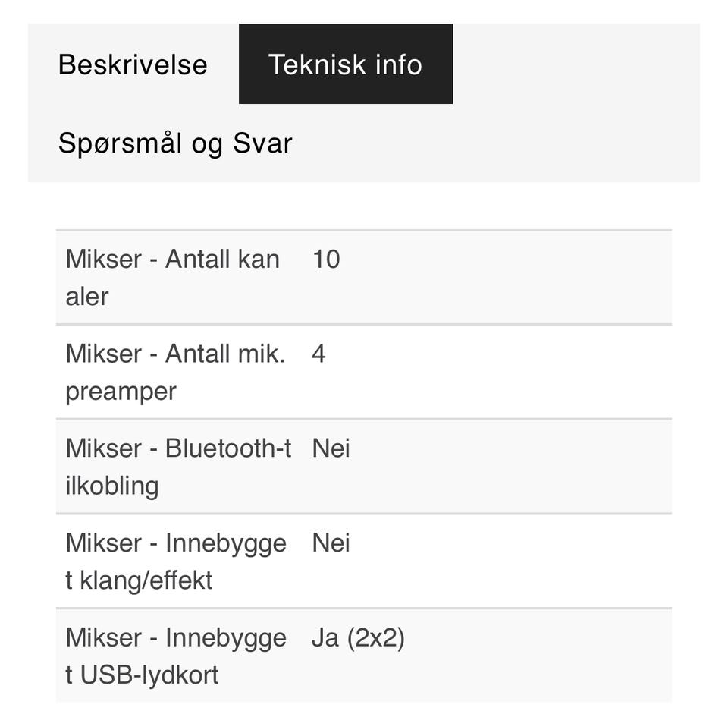The height and width of the screenshot is (711, 728).
Task: Select the Antall mik. preamper table row
Action: [x=364, y=373]
